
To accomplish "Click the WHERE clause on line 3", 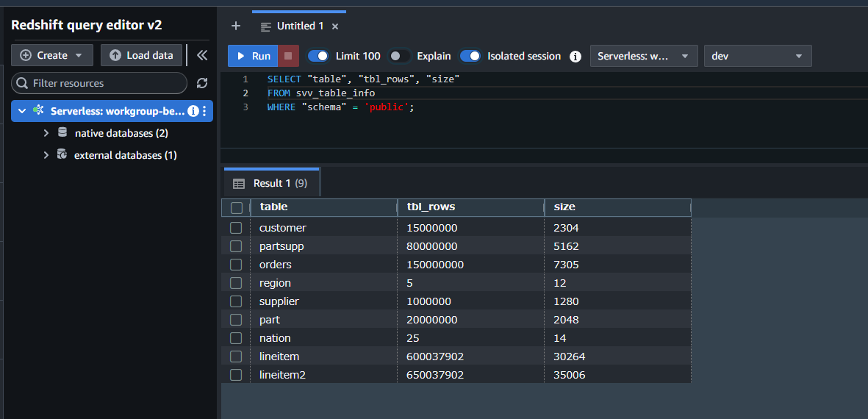I will tap(340, 107).
